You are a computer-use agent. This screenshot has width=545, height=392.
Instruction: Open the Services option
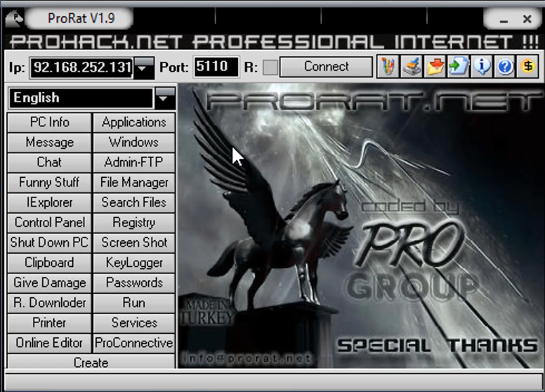click(x=134, y=323)
